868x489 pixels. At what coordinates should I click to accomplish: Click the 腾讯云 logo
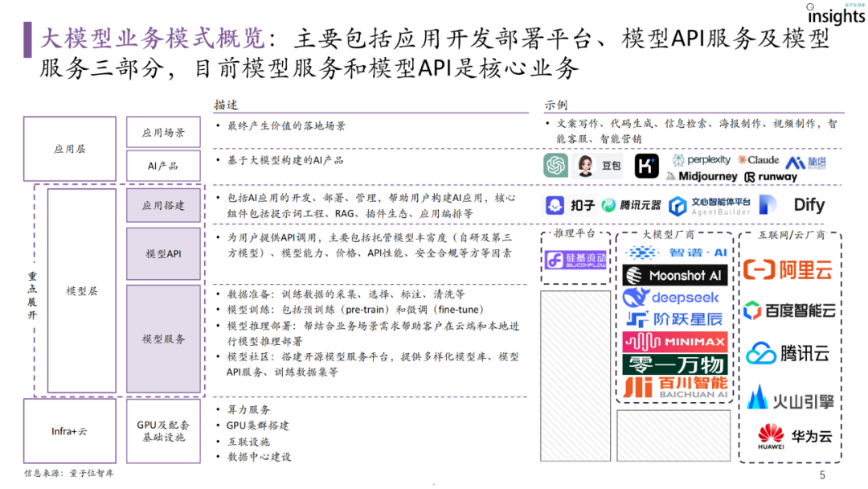point(788,353)
